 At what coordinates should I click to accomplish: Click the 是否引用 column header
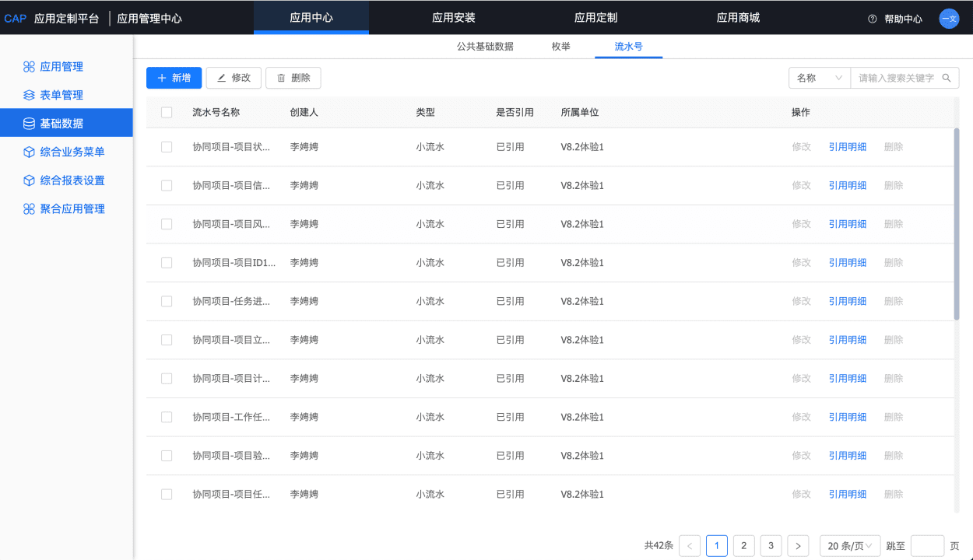(x=515, y=112)
